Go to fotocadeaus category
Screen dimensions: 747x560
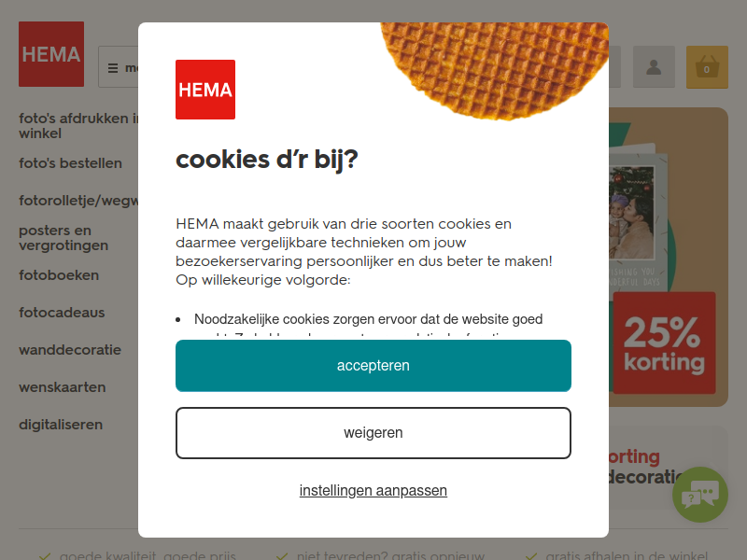tap(62, 313)
